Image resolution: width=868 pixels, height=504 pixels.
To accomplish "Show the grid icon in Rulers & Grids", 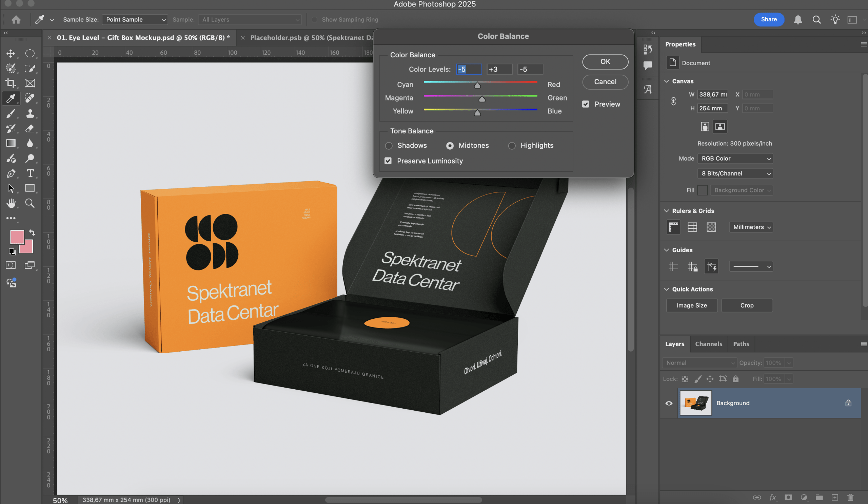I will [692, 227].
